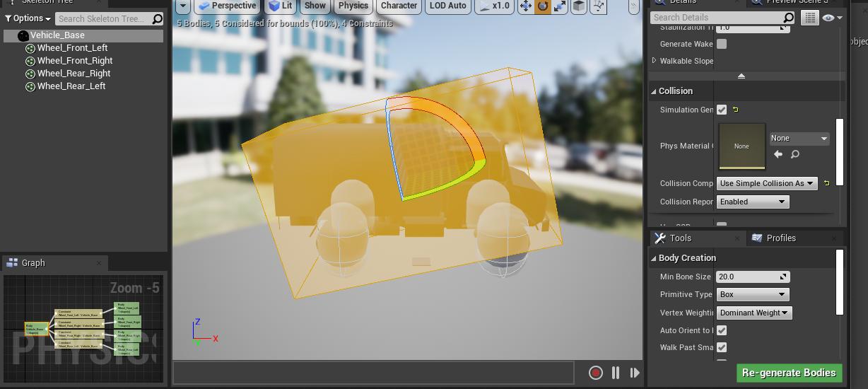Image resolution: width=868 pixels, height=389 pixels.
Task: Select Wheel_Front_Left bone
Action: pos(72,48)
